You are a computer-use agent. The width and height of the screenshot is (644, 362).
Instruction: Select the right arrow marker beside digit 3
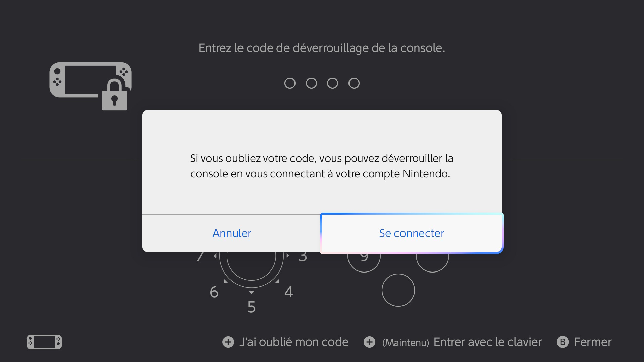(x=288, y=256)
